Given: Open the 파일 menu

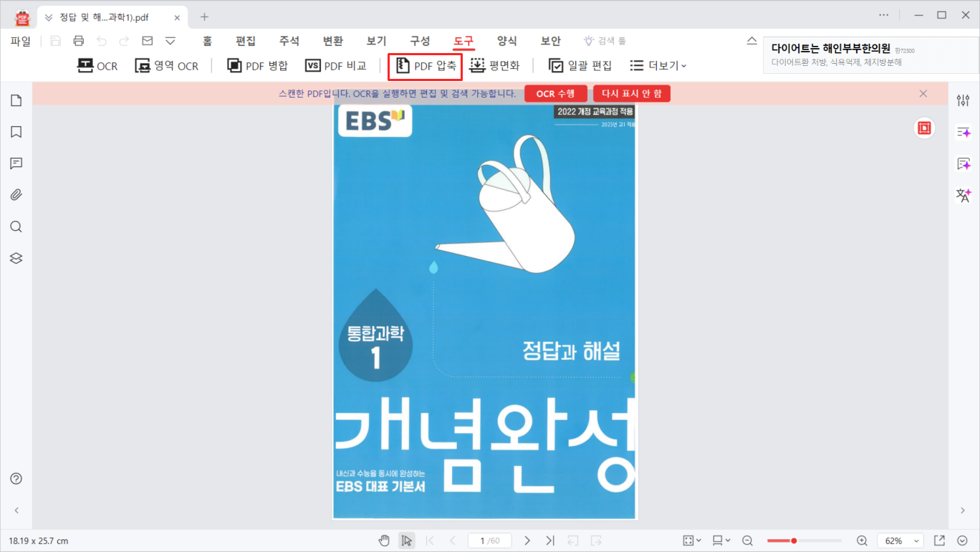Looking at the screenshot, I should 21,41.
